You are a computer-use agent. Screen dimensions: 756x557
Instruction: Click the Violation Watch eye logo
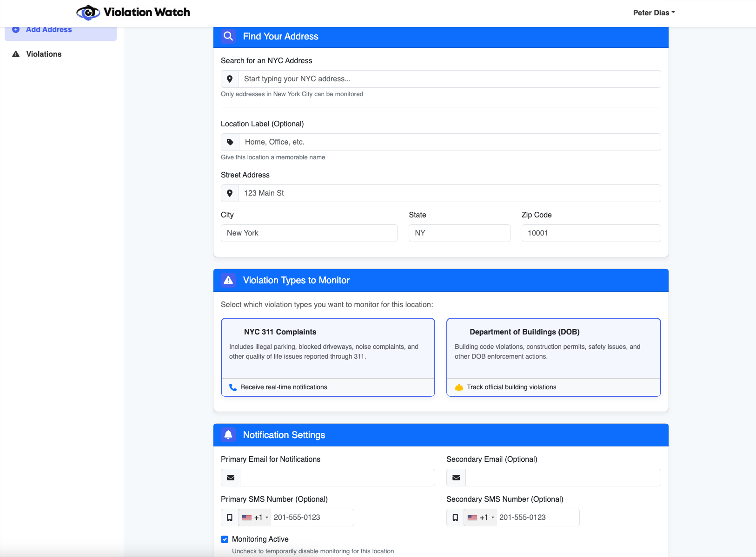point(88,12)
